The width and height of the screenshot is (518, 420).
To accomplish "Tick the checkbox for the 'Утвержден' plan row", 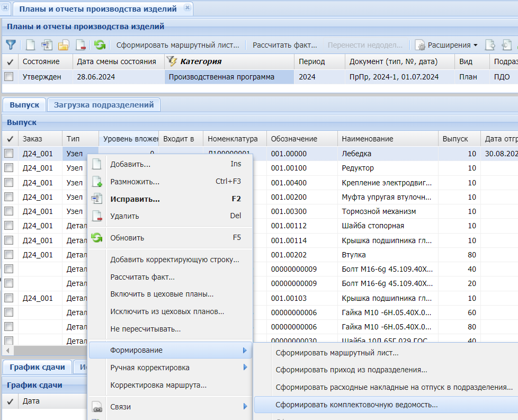I will tap(9, 77).
